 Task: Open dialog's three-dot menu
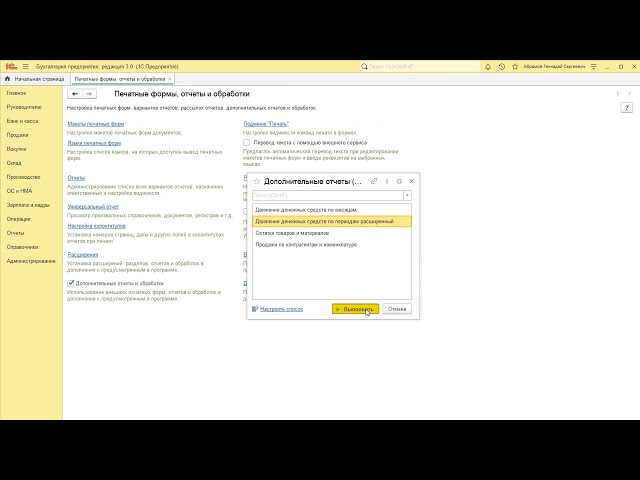point(387,181)
